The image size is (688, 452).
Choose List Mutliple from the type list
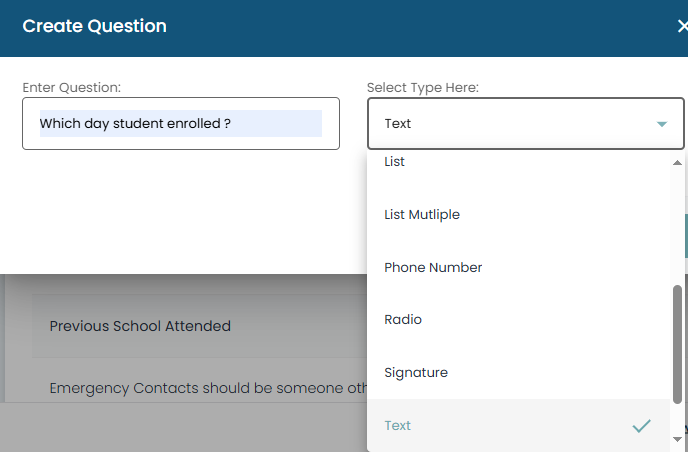[x=422, y=214]
